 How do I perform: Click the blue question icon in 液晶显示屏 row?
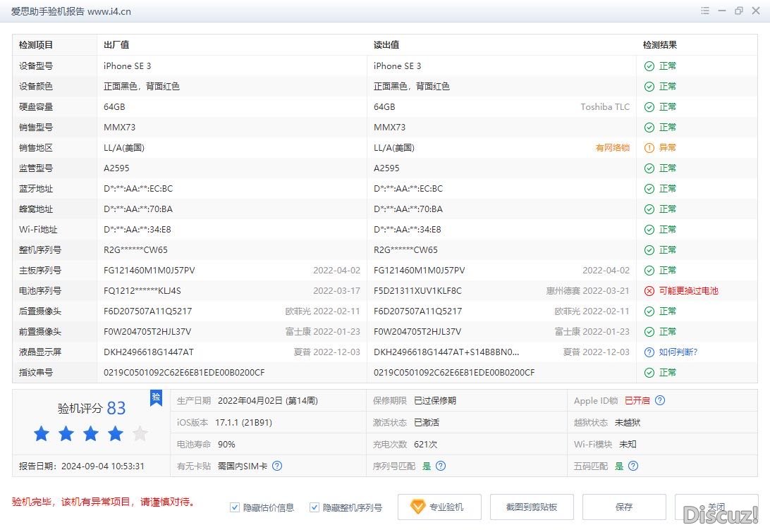[649, 352]
